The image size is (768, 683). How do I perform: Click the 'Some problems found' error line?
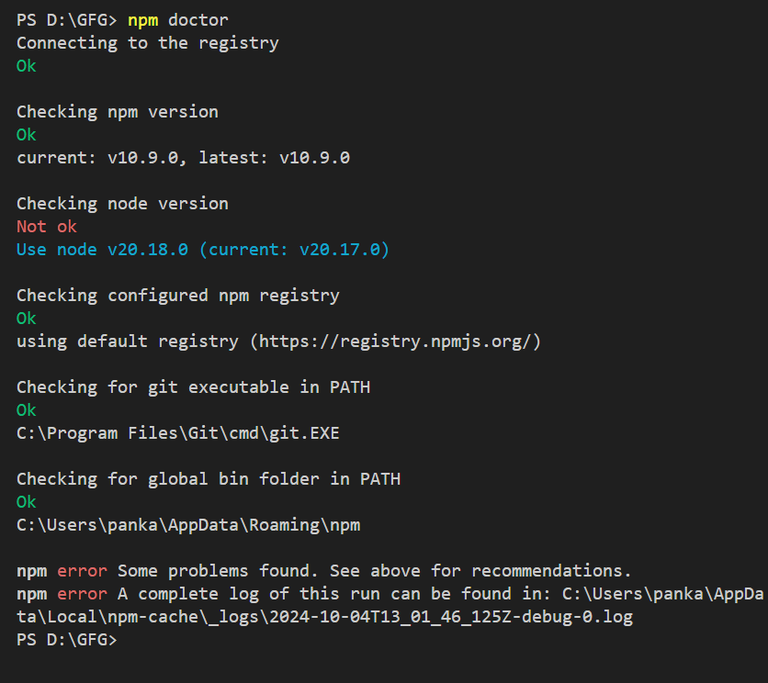click(x=324, y=571)
